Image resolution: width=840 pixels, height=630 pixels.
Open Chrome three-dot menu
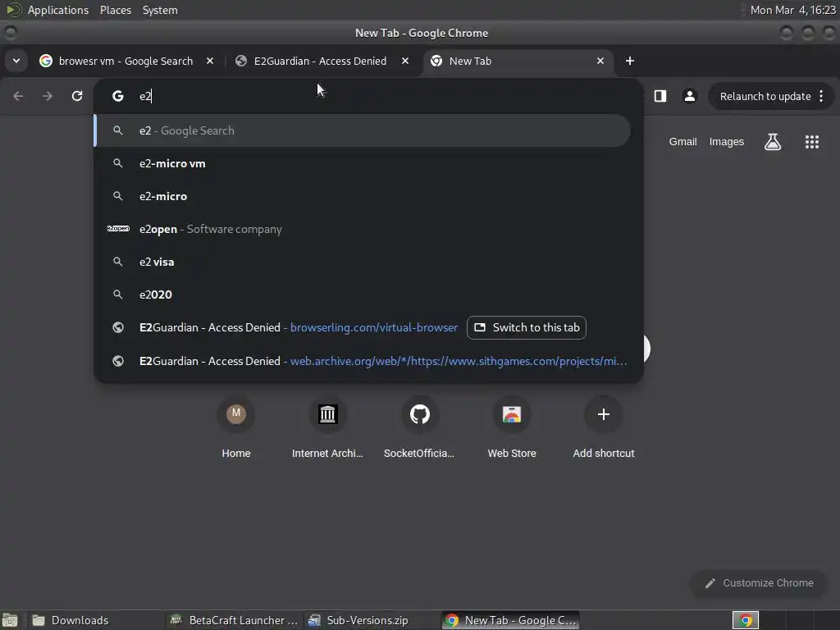click(x=821, y=96)
